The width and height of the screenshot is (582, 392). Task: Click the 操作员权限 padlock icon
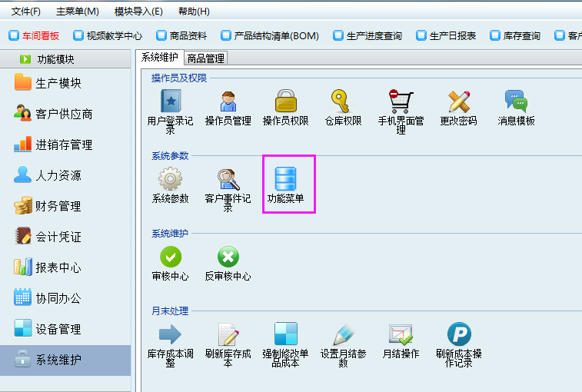[286, 102]
